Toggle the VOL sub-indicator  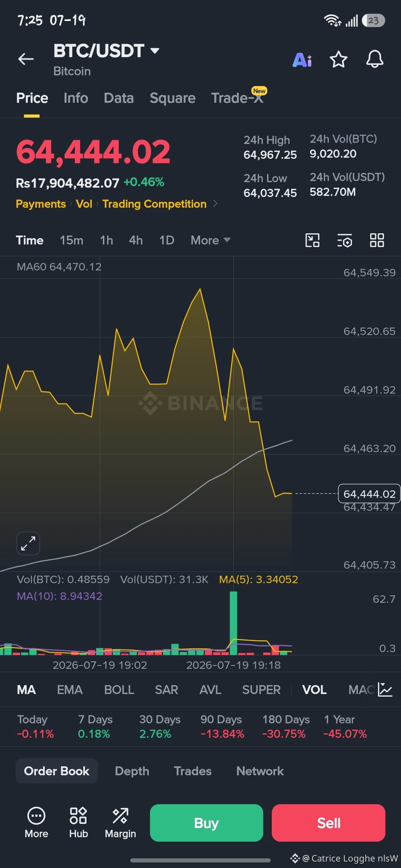coord(314,690)
